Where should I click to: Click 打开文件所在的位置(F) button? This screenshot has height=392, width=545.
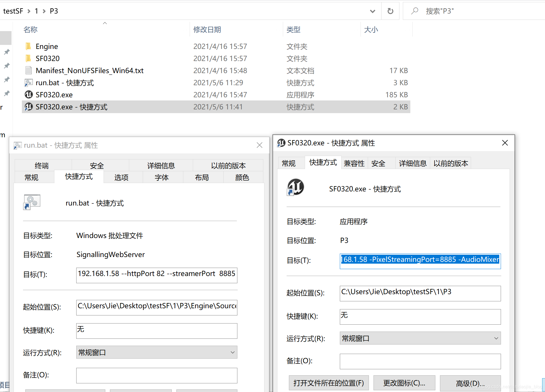click(x=329, y=383)
